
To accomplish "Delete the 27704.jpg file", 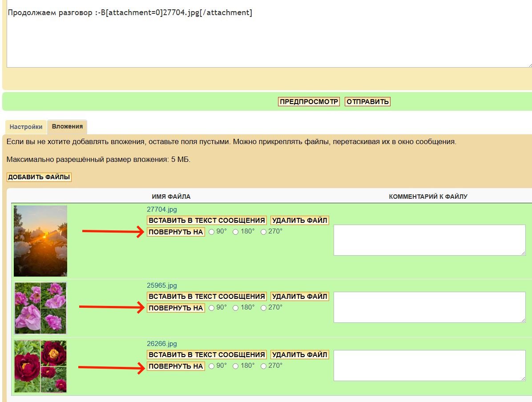I will [300, 221].
